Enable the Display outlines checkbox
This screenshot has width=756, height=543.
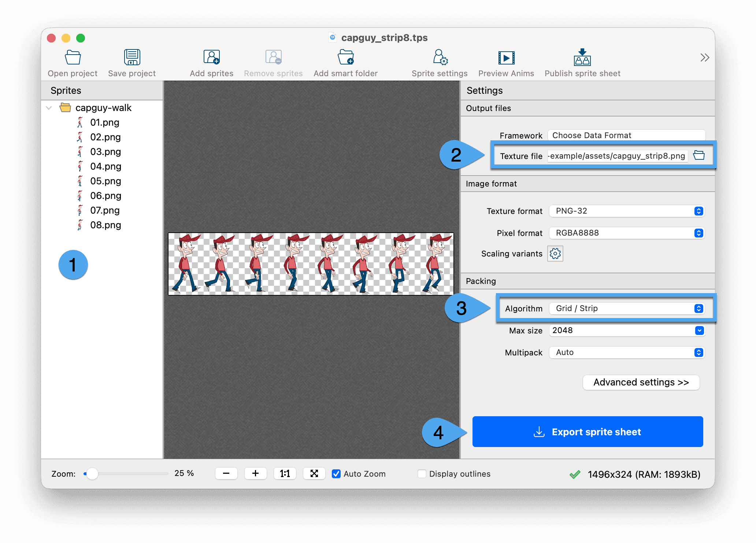click(x=422, y=474)
